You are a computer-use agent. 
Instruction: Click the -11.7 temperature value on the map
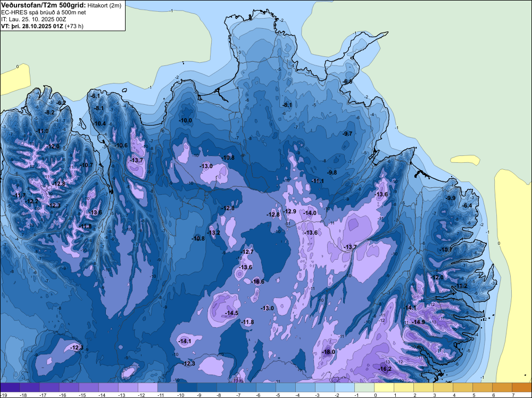[20, 195]
